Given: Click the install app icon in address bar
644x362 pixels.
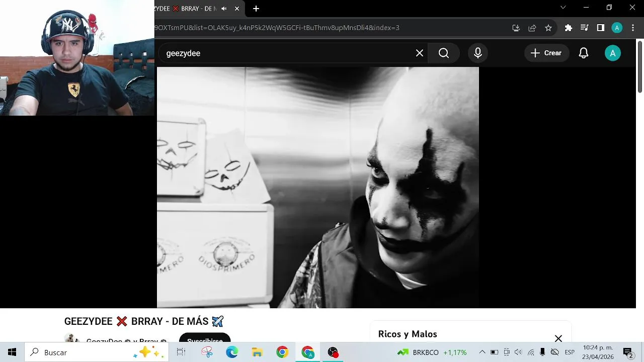Looking at the screenshot, I should [516, 28].
